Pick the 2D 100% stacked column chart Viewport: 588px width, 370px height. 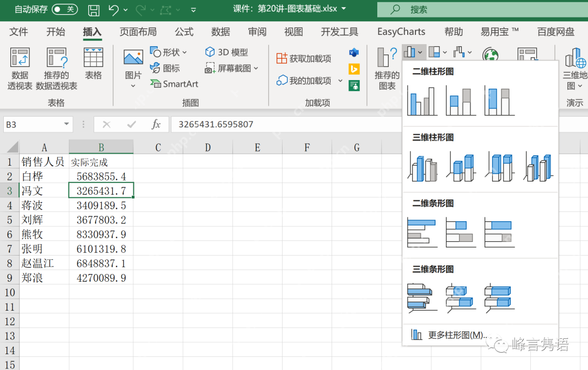click(499, 100)
